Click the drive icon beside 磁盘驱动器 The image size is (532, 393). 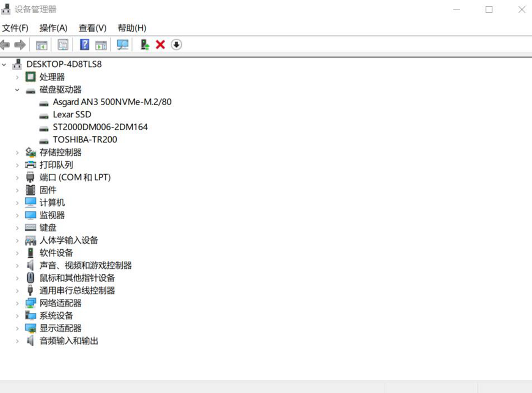point(30,90)
